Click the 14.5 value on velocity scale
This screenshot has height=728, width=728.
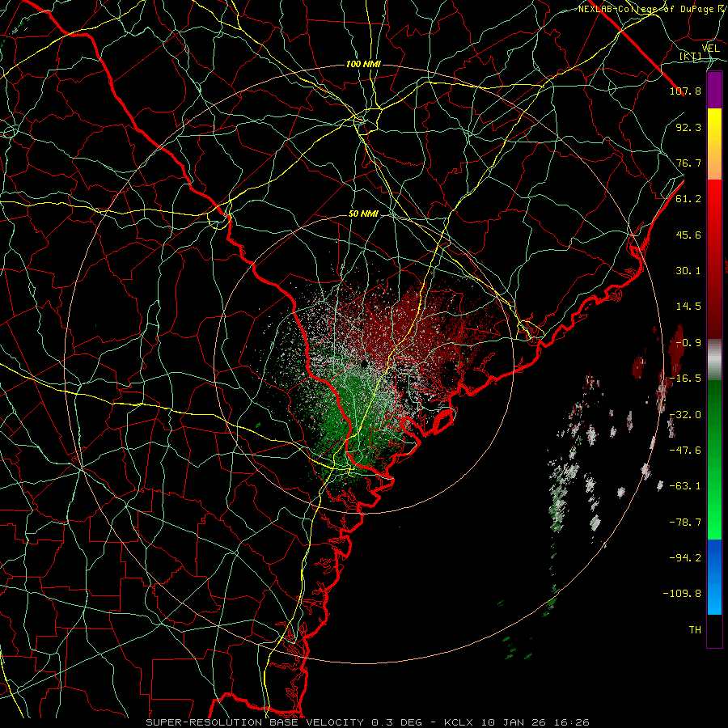point(688,307)
